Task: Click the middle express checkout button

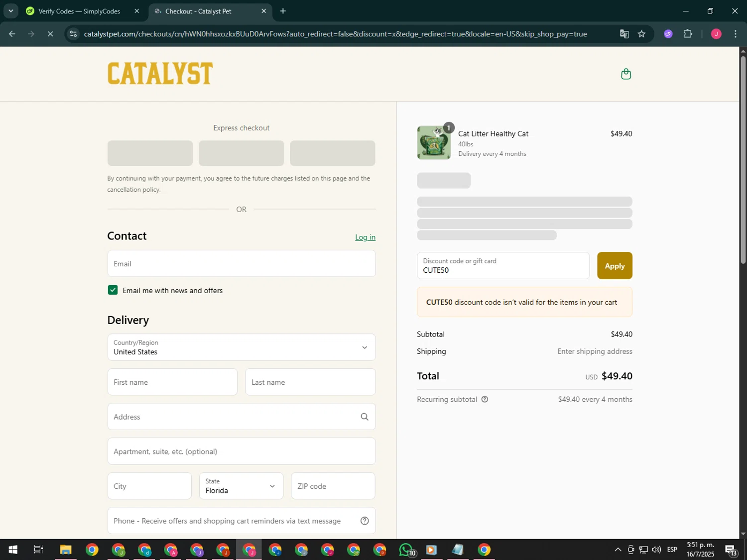Action: 242,153
